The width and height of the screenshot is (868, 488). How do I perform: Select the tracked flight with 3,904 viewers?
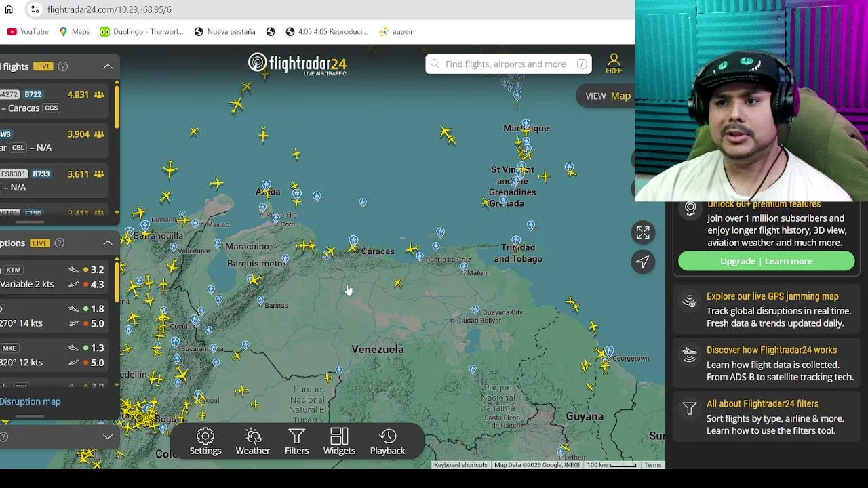coord(54,141)
